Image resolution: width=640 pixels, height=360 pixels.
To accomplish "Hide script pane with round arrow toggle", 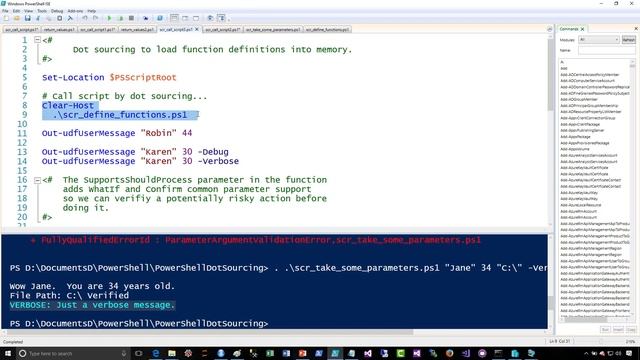I will [x=549, y=29].
